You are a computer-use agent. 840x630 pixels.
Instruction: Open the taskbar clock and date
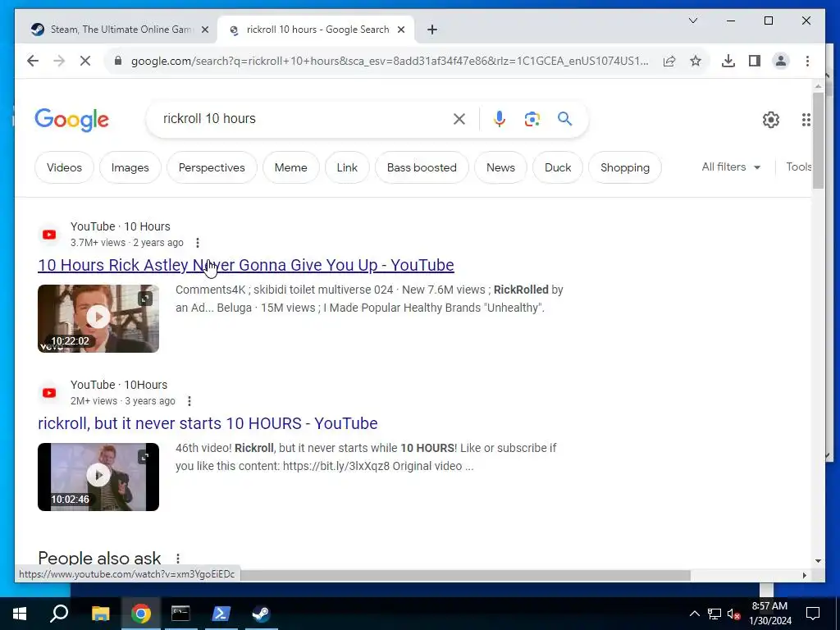769,614
